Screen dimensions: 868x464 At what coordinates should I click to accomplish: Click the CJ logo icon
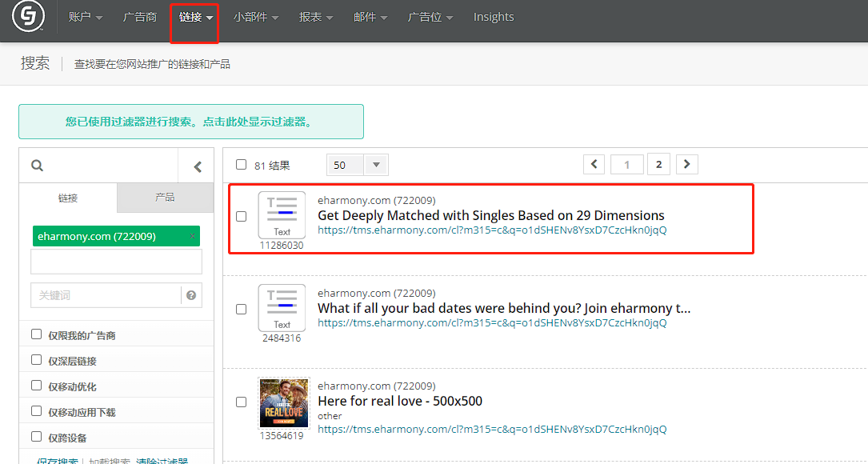[x=28, y=17]
